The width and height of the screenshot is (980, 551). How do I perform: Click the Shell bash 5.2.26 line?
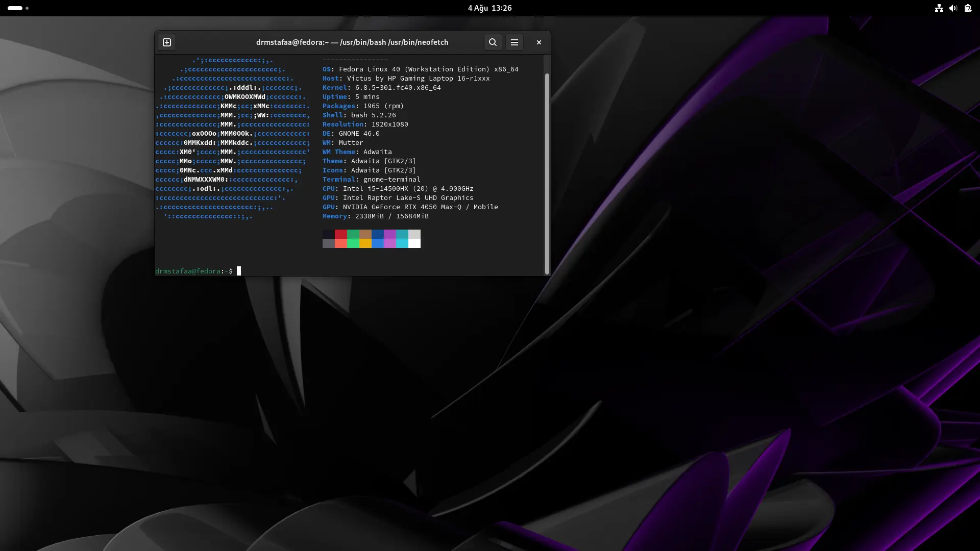pos(359,115)
